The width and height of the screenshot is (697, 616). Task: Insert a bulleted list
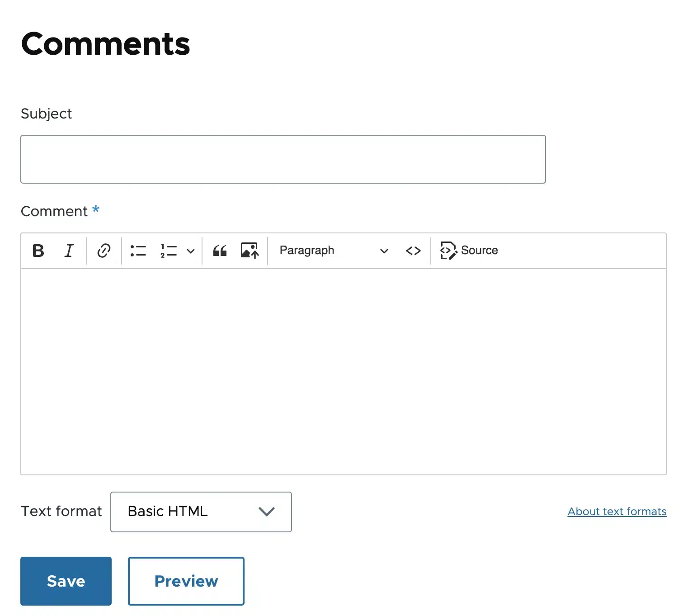[138, 251]
